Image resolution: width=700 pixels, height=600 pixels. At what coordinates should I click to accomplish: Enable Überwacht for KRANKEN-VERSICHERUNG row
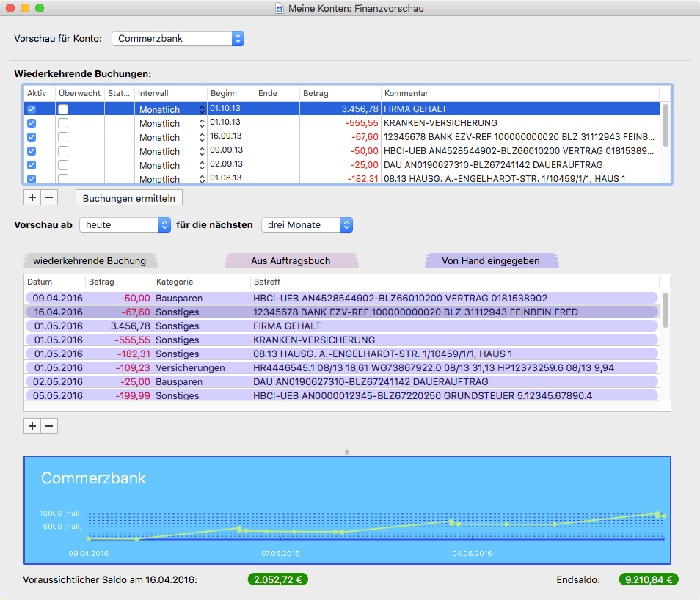pos(63,123)
